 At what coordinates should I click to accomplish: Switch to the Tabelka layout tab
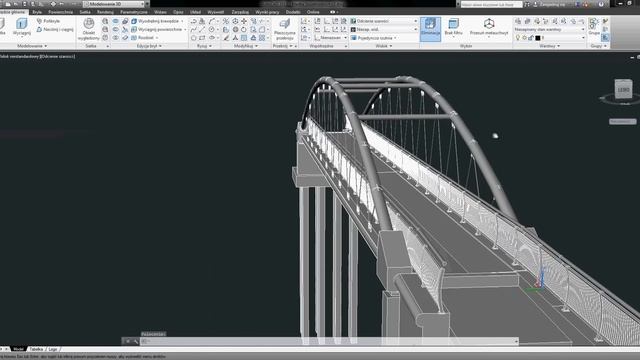click(36, 349)
